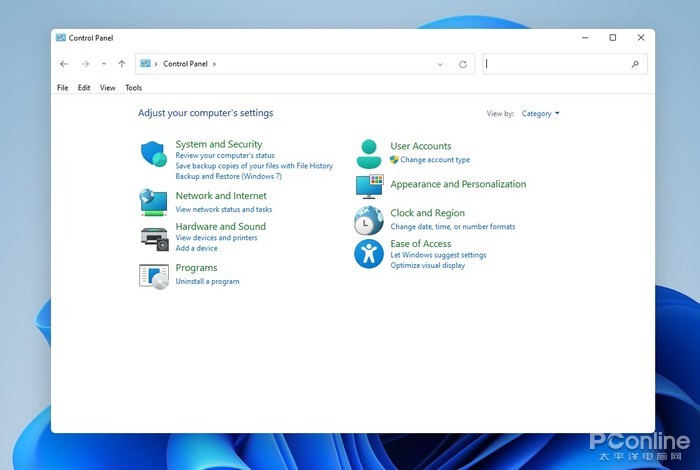The width and height of the screenshot is (700, 470).
Task: Open Appearance and Personalization icon
Action: (x=369, y=186)
